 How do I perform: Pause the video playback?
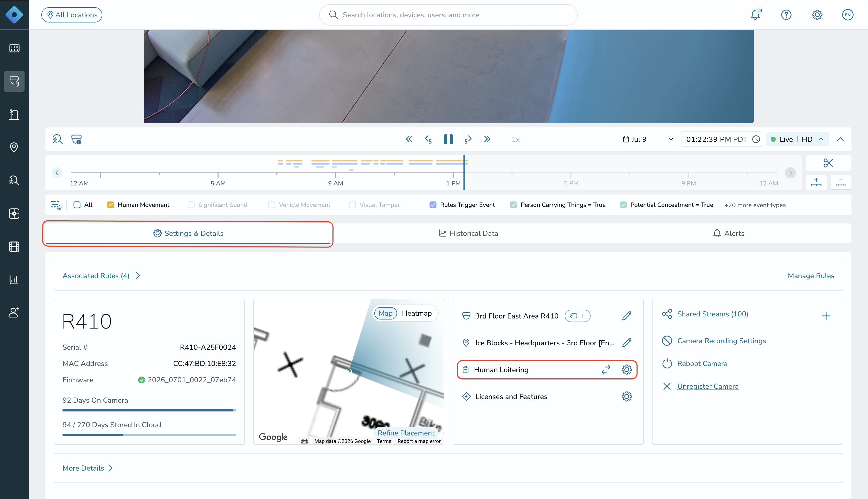448,139
